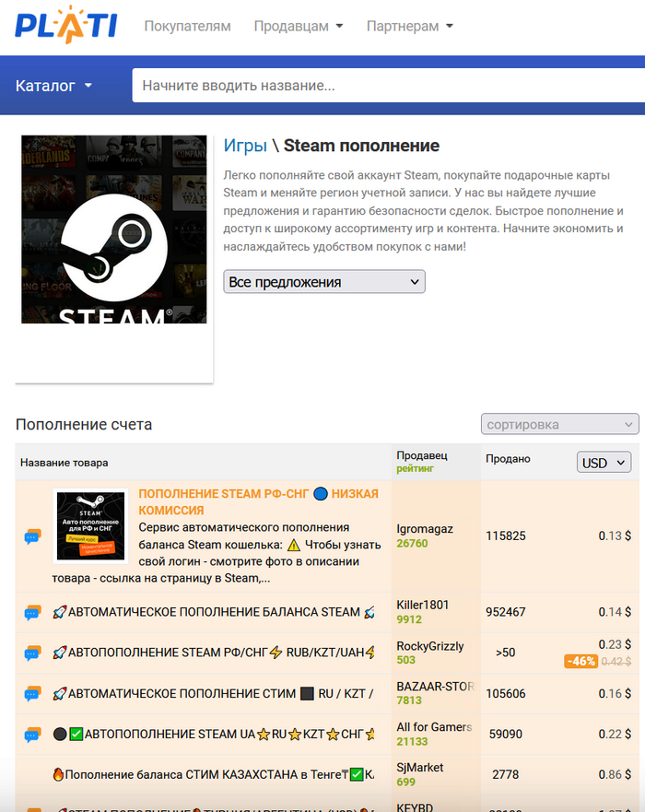Open 'Пополнение баланса СТИМ КАЗАХСТАНА' listing
Viewport: 645px width, 812px height.
213,775
